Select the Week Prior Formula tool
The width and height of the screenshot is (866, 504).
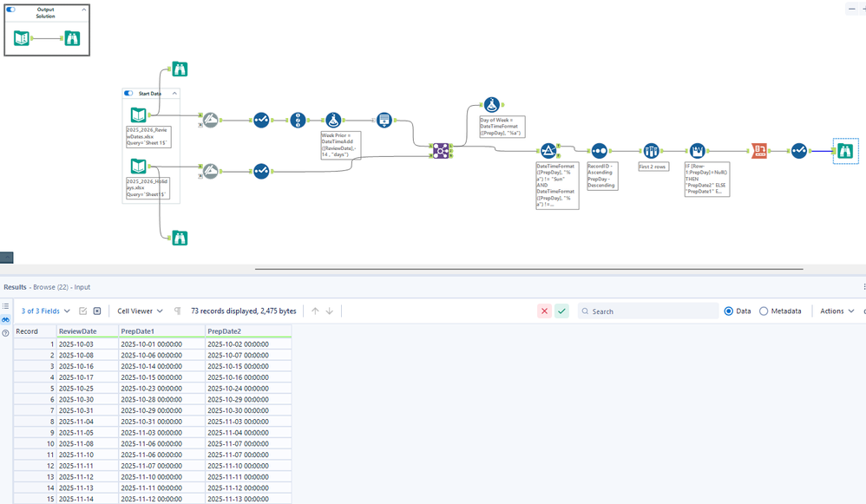[333, 120]
